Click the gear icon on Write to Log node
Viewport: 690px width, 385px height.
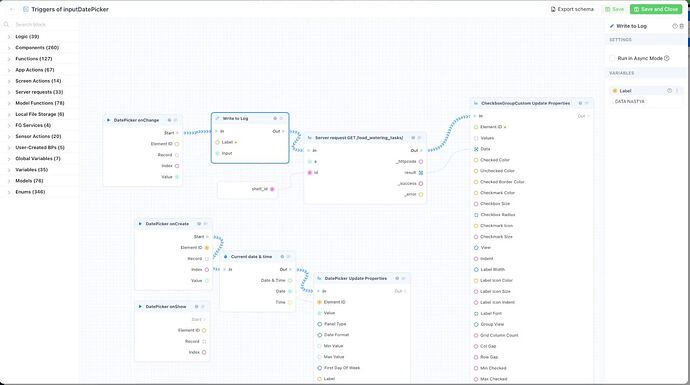coord(275,118)
